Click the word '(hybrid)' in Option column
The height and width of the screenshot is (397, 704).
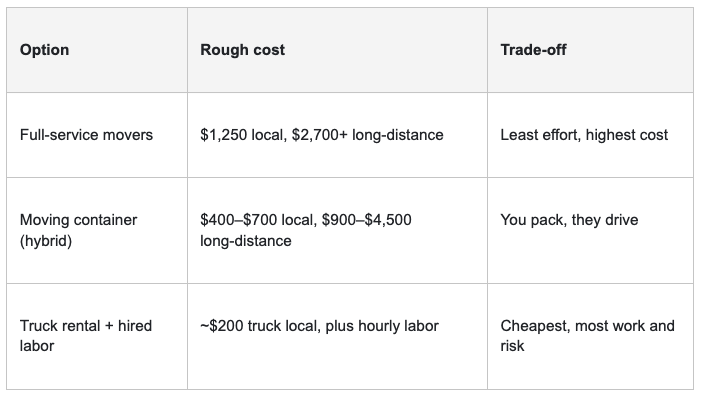coord(46,241)
